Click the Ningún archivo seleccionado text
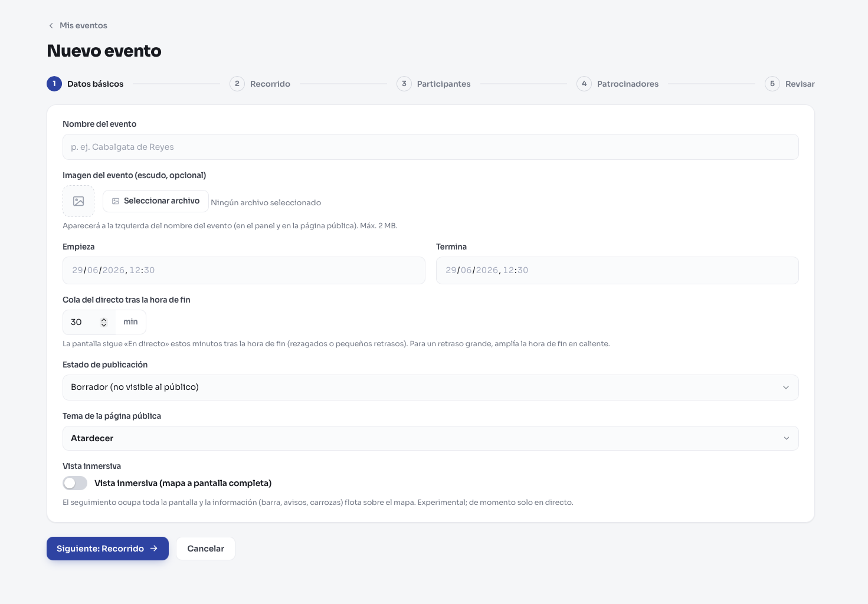This screenshot has height=604, width=868. [x=266, y=202]
